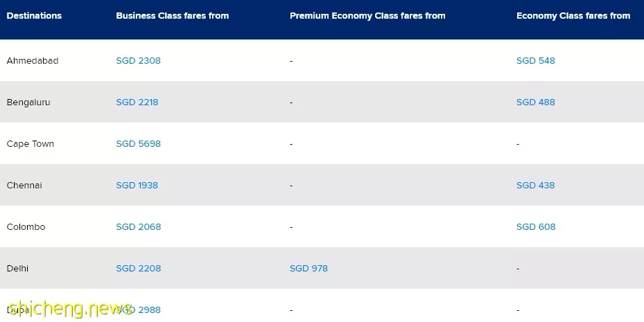
Task: Click the Destinations column header
Action: pyautogui.click(x=34, y=16)
